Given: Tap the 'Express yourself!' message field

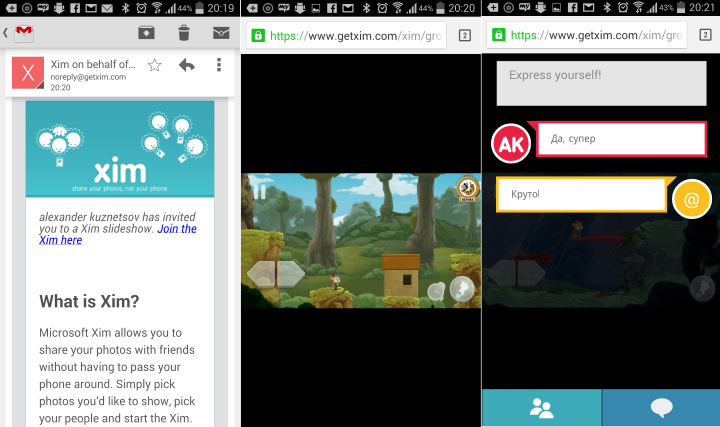Looking at the screenshot, I should (602, 84).
